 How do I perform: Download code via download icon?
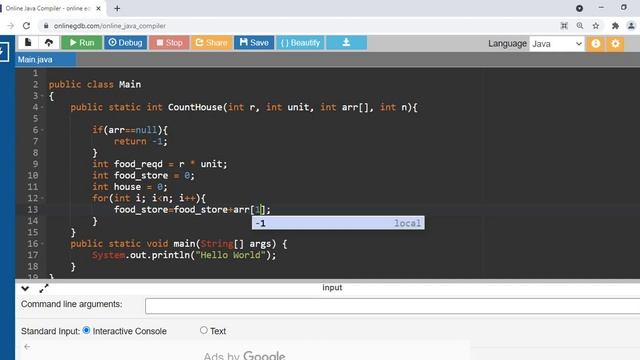(346, 43)
